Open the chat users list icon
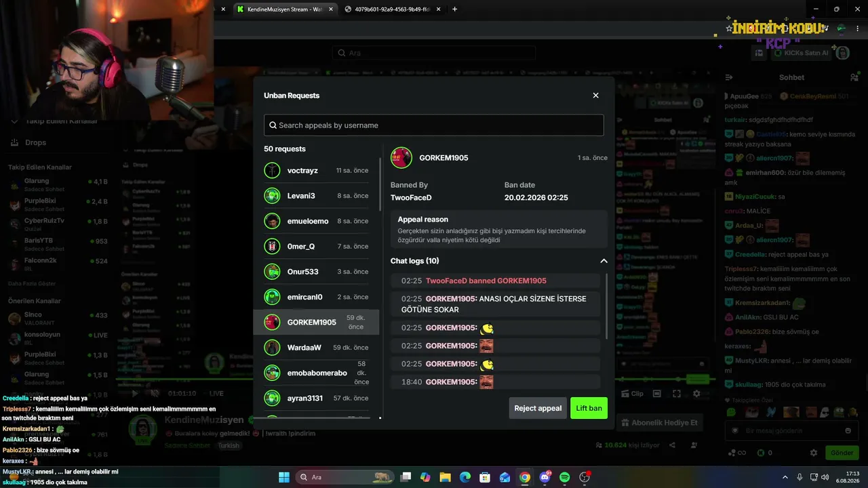This screenshot has height=488, width=868. (x=854, y=77)
